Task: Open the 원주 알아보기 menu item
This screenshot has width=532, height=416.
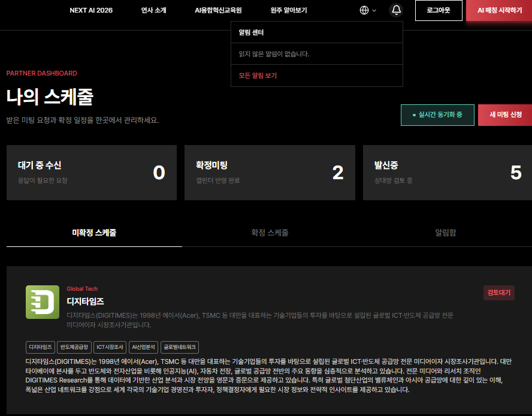Action: [x=289, y=10]
